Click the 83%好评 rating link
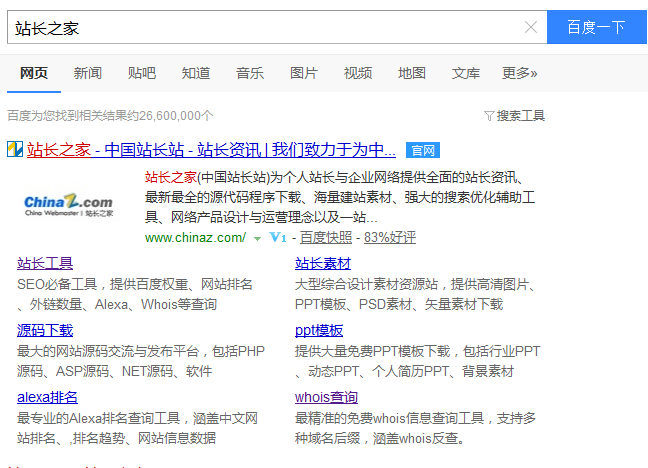The width and height of the screenshot is (648, 468). [x=390, y=237]
